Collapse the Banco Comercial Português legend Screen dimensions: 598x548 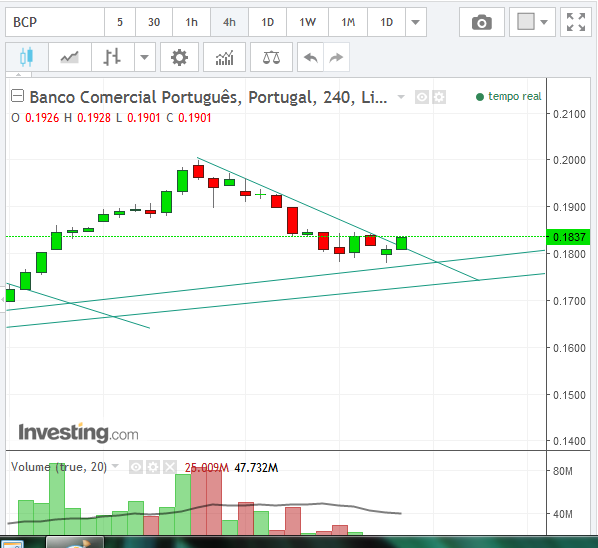(x=18, y=96)
